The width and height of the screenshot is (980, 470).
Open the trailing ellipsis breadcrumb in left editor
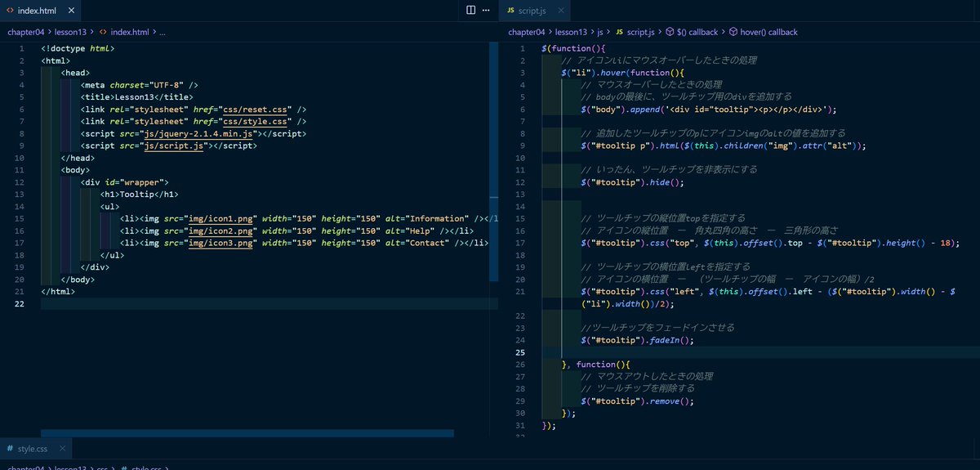pyautogui.click(x=162, y=32)
